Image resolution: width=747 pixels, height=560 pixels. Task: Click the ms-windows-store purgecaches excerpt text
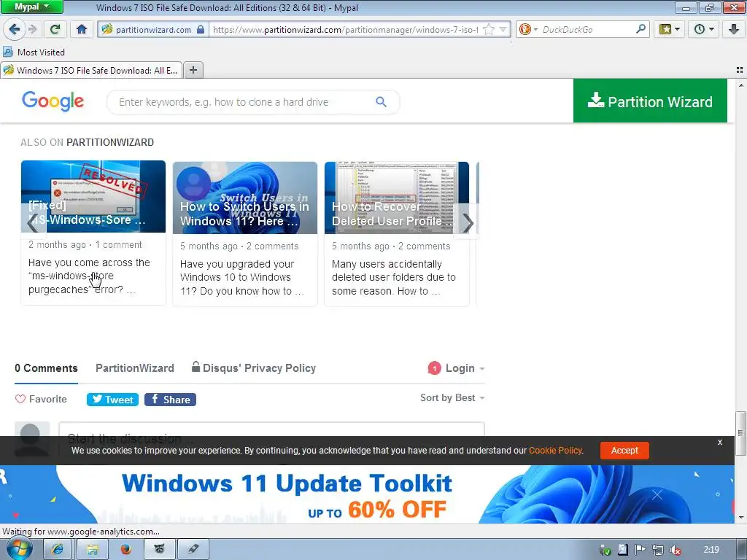(x=89, y=276)
